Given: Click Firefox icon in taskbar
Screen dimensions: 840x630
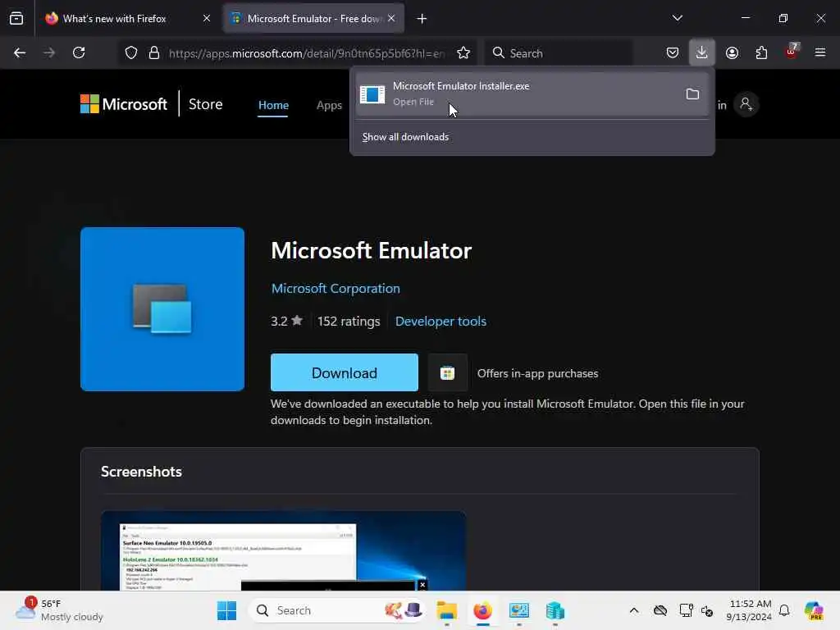Looking at the screenshot, I should (482, 610).
